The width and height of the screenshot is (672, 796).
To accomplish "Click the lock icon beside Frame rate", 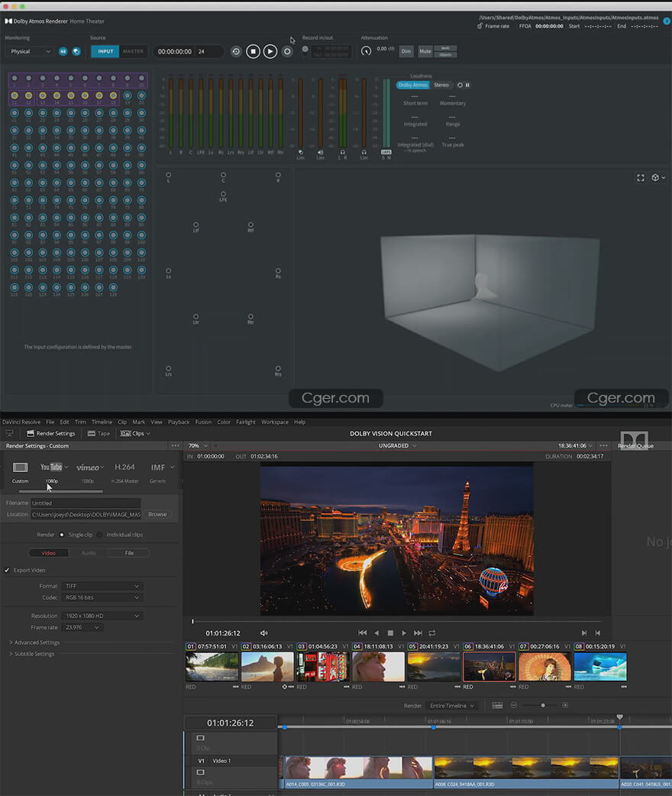I will [479, 26].
